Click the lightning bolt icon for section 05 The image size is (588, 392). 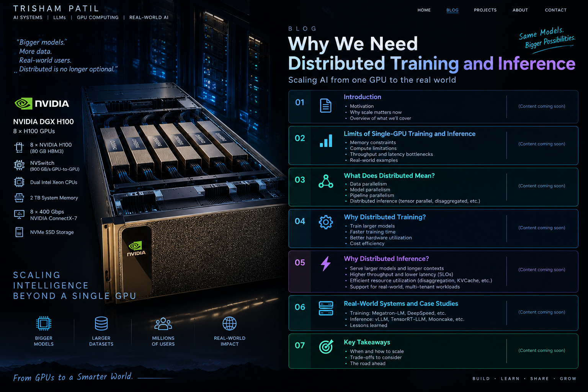[x=325, y=263]
